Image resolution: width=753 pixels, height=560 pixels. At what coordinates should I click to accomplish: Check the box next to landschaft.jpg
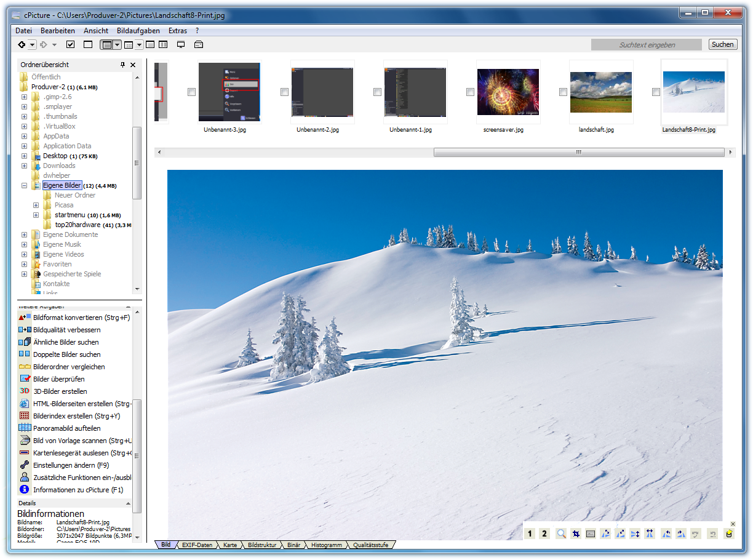pyautogui.click(x=563, y=92)
